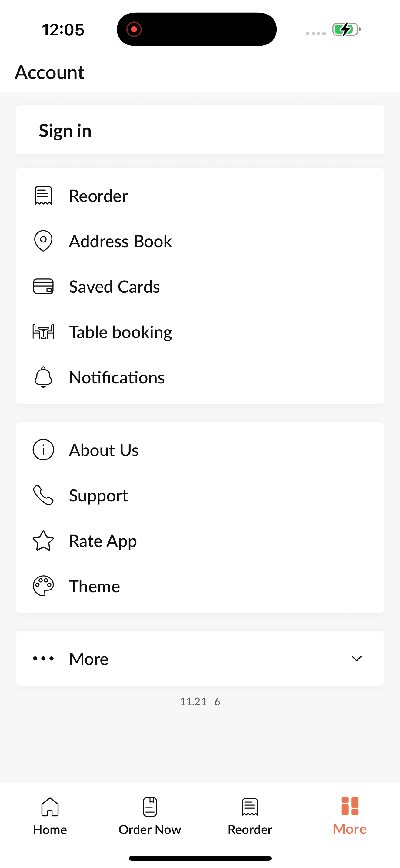Switch to the Order Now tab
The width and height of the screenshot is (400, 868).
pos(150,816)
